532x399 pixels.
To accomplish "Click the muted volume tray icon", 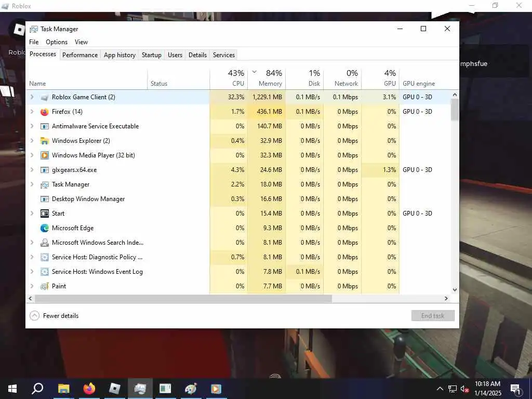I will pos(464,389).
